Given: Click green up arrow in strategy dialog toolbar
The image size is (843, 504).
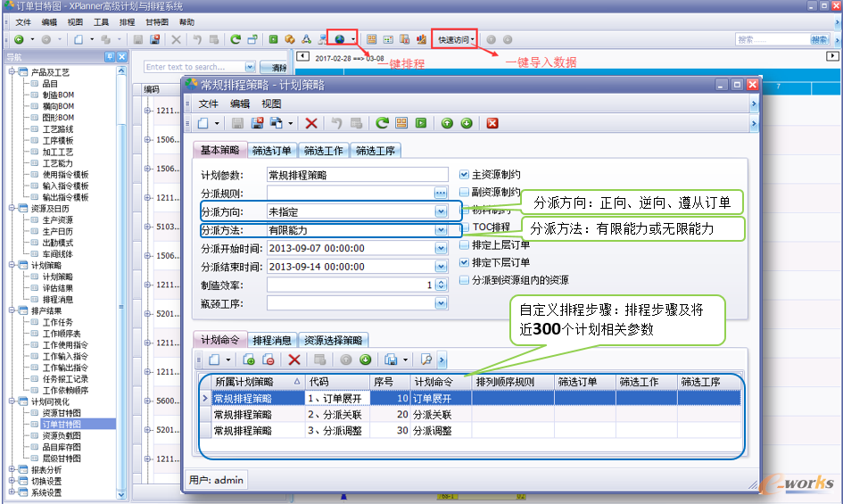Looking at the screenshot, I should coord(447,123).
